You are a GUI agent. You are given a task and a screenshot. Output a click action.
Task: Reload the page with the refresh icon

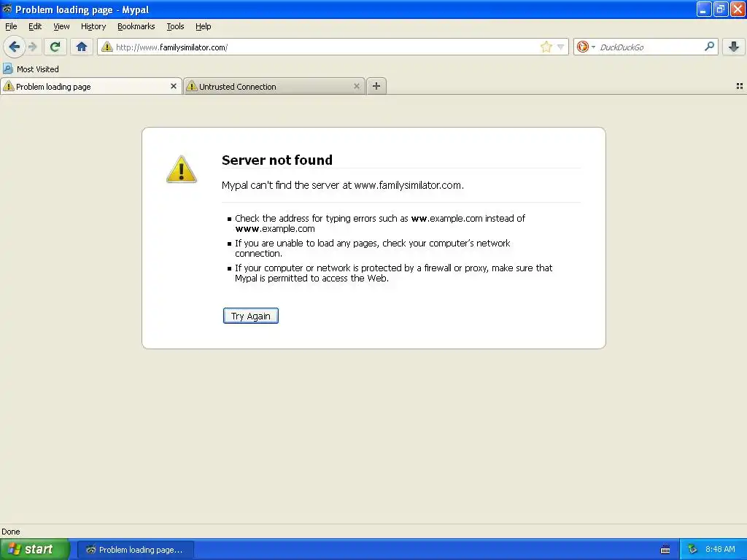pos(55,47)
